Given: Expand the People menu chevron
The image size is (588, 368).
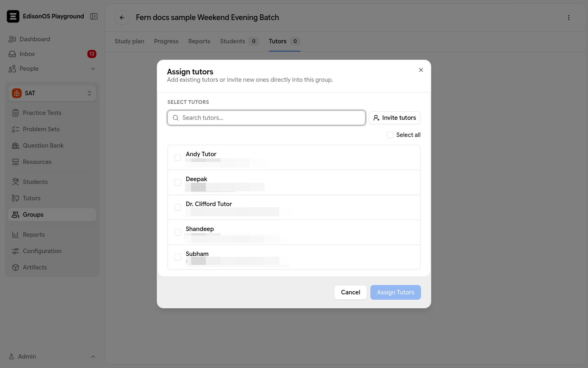Looking at the screenshot, I should (93, 69).
